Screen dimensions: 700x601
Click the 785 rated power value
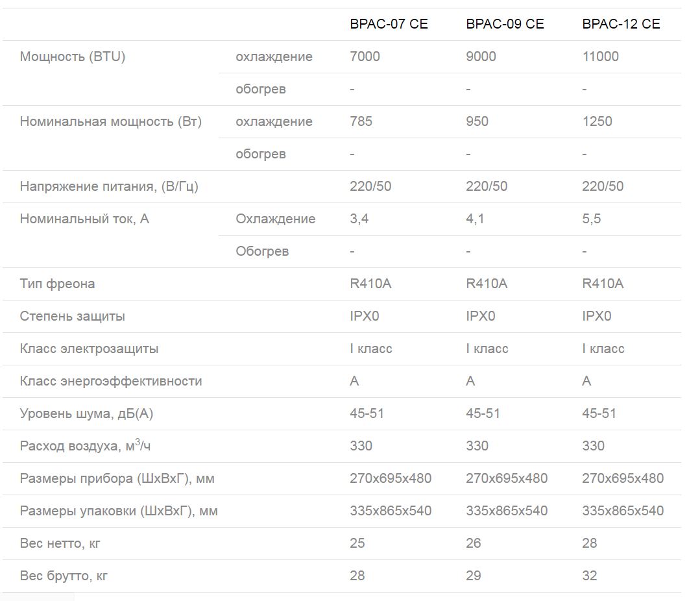click(361, 121)
